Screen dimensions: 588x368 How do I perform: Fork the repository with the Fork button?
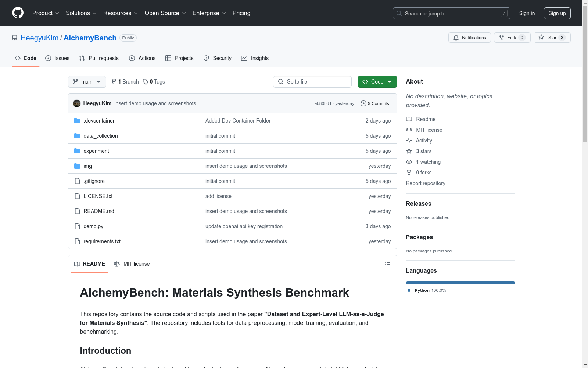coord(512,38)
